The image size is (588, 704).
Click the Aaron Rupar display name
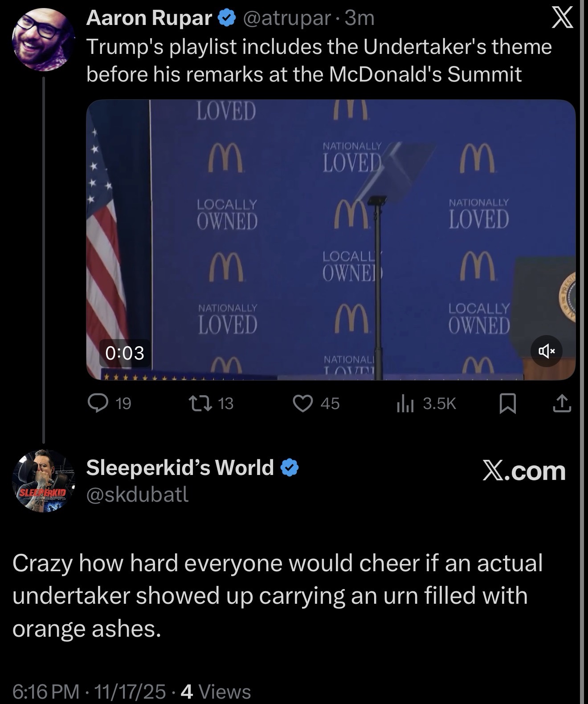click(149, 18)
